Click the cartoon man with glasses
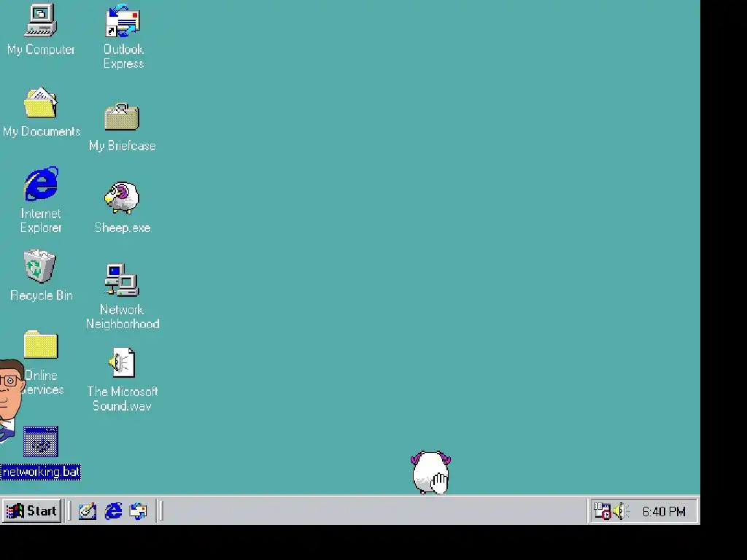 tap(12, 401)
